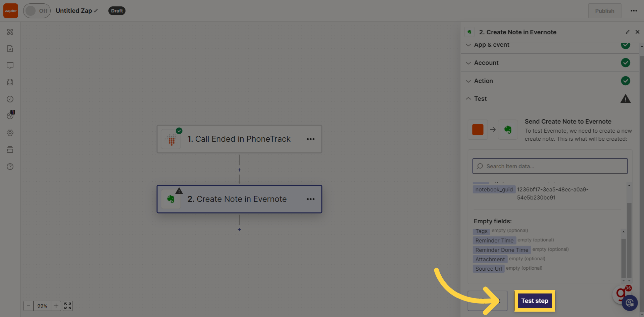
Task: Click the Reminder Done Time field label
Action: [x=502, y=250]
